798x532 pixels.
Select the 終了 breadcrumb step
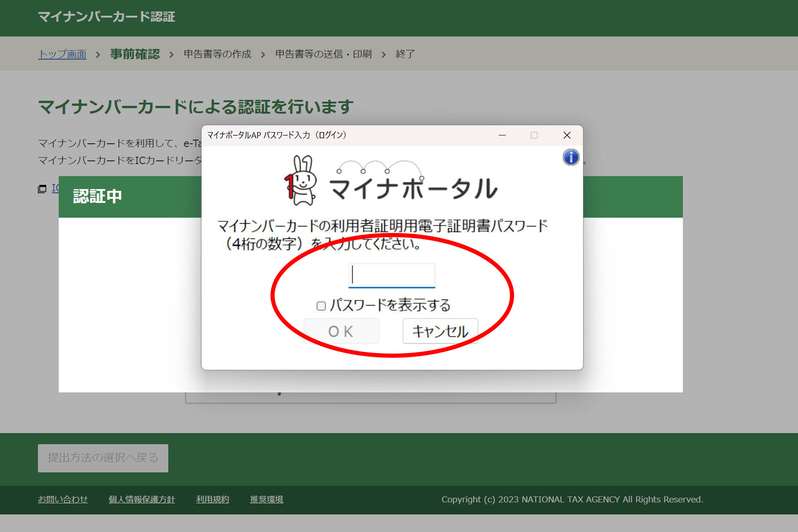tap(405, 54)
